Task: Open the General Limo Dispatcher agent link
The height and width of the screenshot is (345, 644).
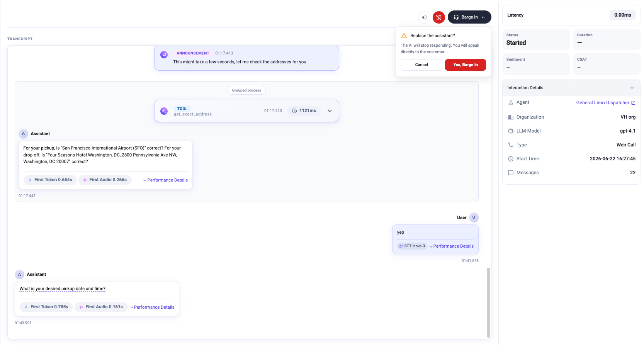Action: (x=603, y=103)
